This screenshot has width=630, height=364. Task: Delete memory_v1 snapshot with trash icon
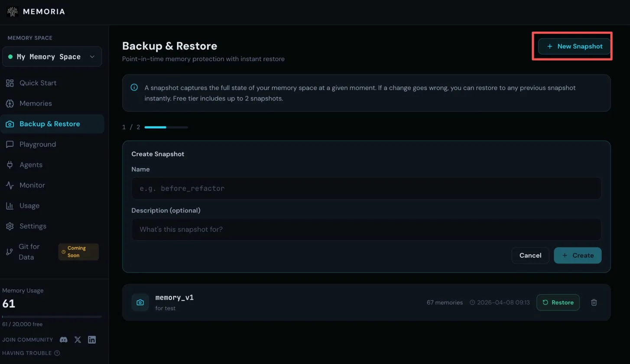tap(594, 302)
